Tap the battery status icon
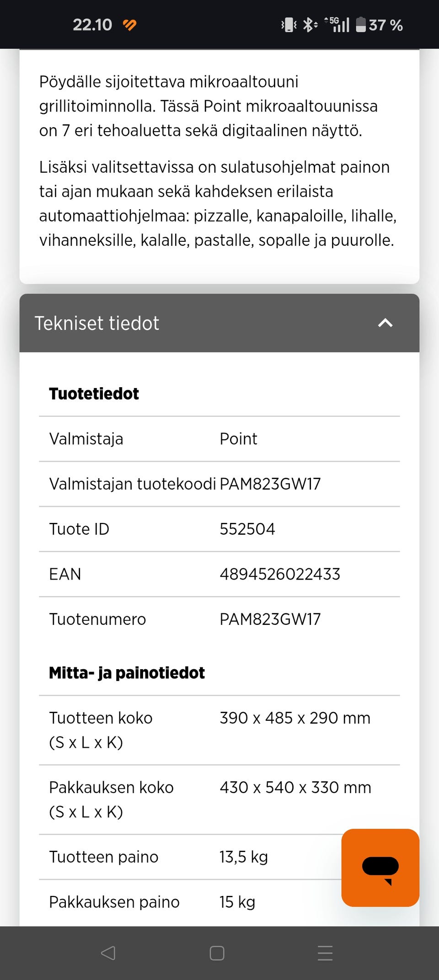The width and height of the screenshot is (439, 980). 361,25
